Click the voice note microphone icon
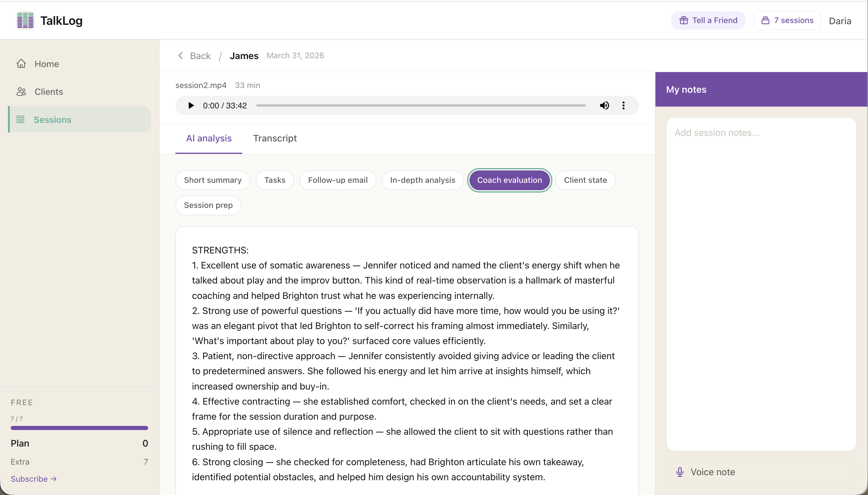This screenshot has width=868, height=495. tap(679, 472)
